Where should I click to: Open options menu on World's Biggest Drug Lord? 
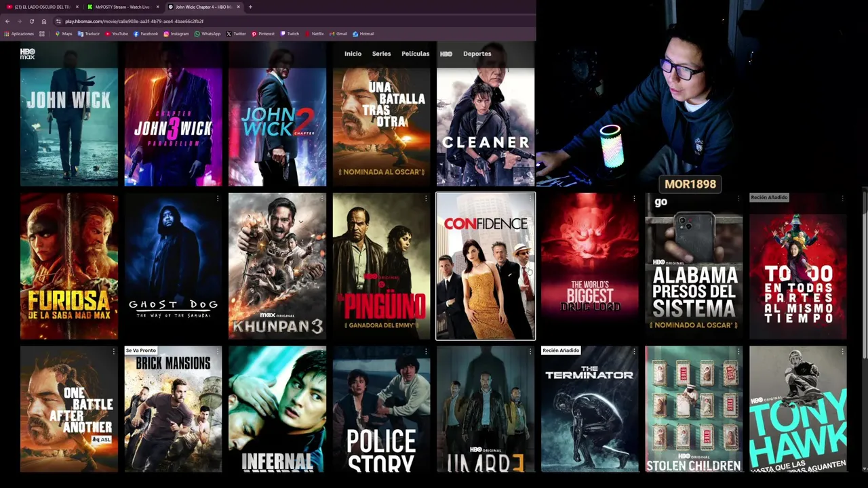coord(634,199)
